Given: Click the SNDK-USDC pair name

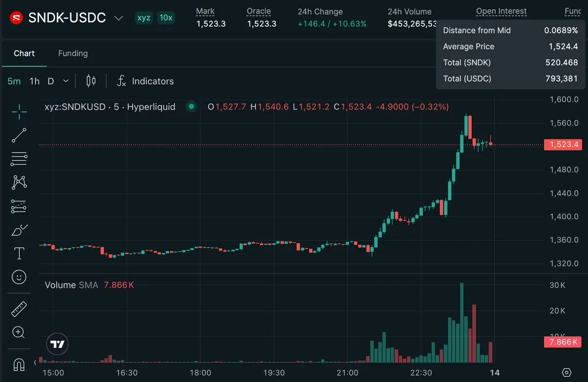Looking at the screenshot, I should click(x=67, y=18).
